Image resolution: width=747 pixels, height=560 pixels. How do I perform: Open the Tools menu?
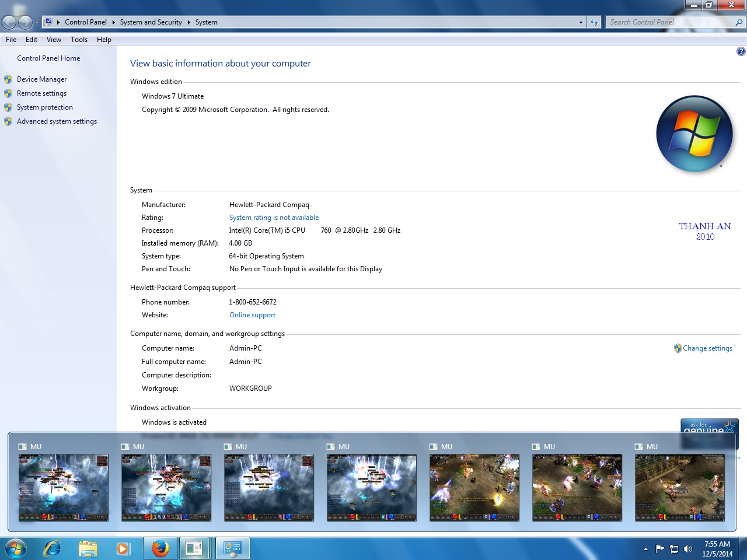click(x=79, y=40)
